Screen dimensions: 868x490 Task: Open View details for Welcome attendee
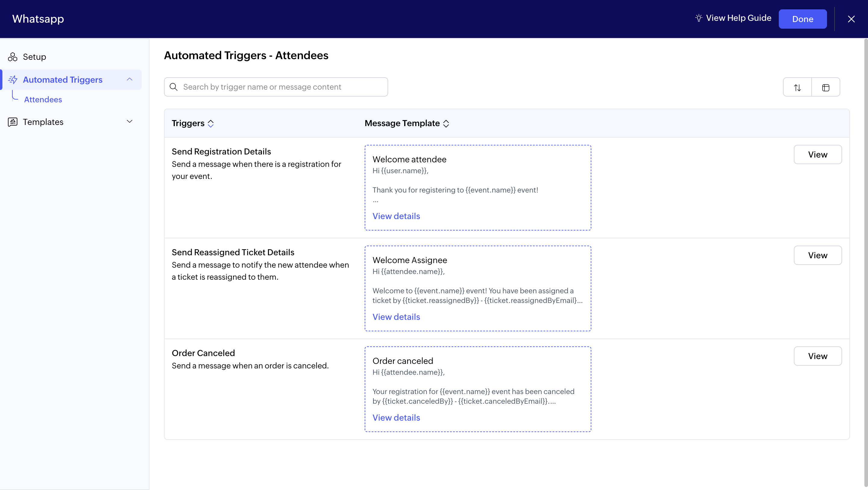(396, 216)
